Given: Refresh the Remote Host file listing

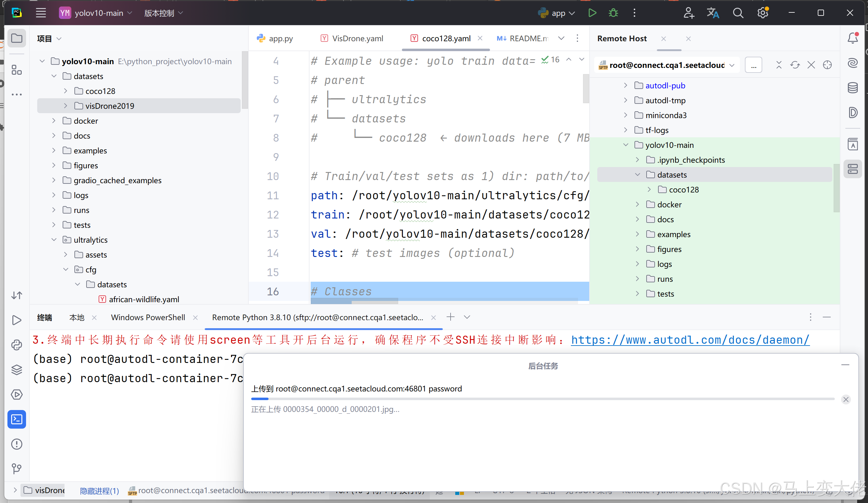Looking at the screenshot, I should click(x=795, y=65).
